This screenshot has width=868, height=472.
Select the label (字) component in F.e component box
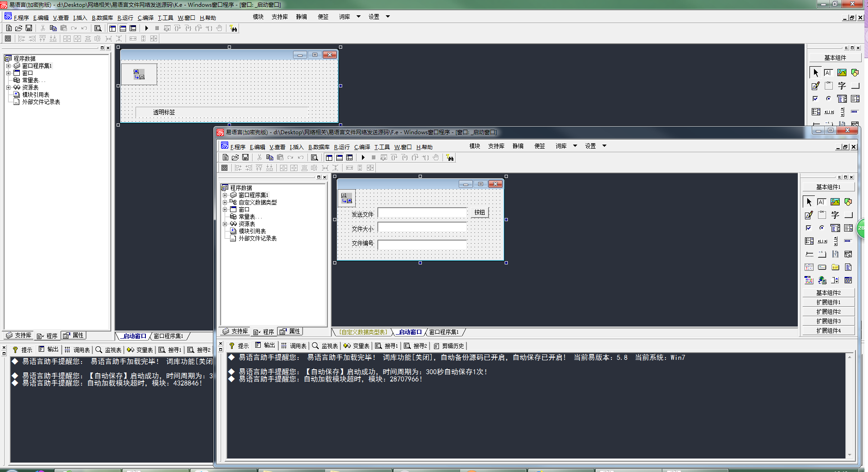[x=835, y=215]
